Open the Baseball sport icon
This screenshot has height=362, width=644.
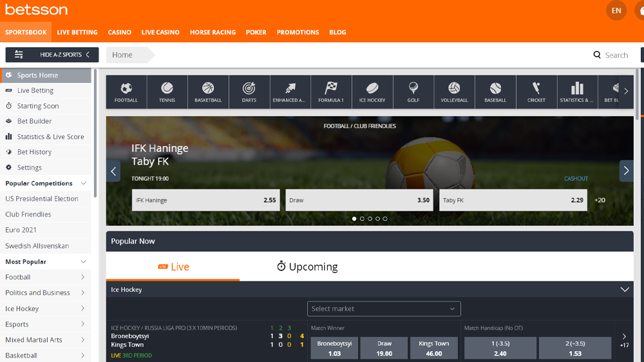click(x=495, y=91)
